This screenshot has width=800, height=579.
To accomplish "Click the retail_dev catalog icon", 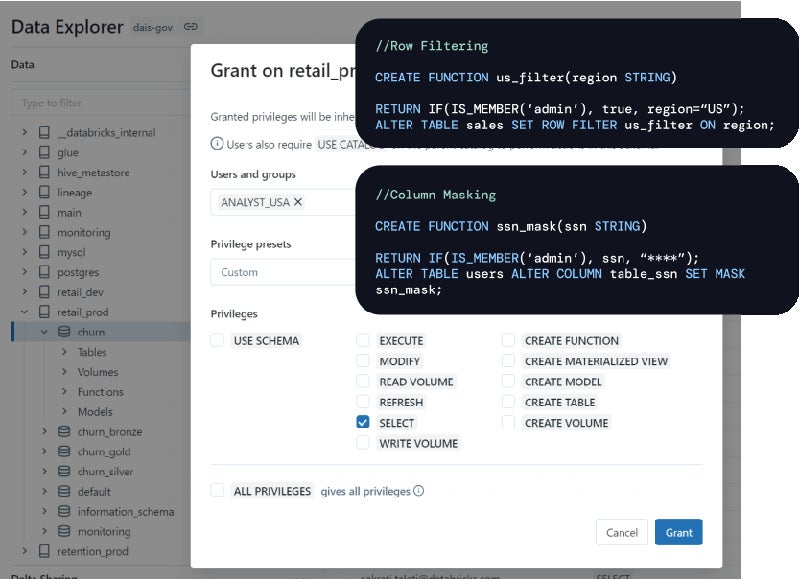I will coord(44,292).
